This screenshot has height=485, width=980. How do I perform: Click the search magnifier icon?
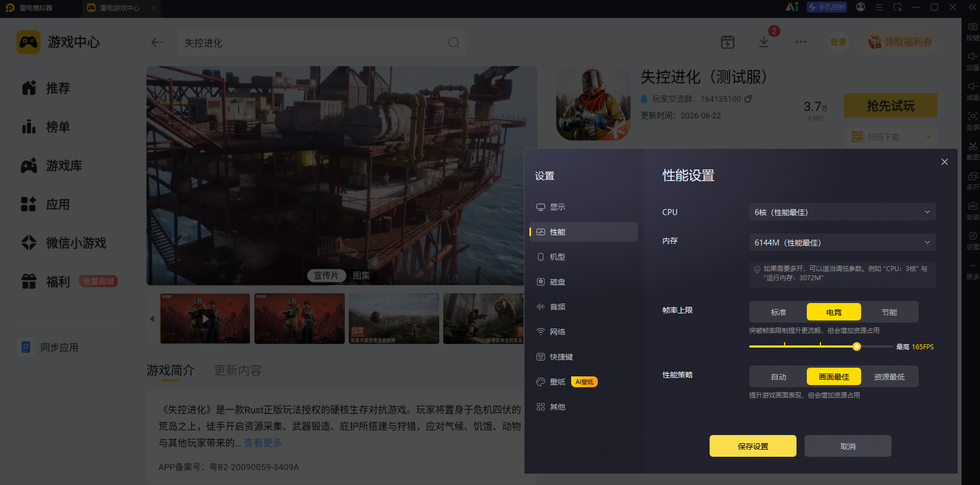point(453,42)
